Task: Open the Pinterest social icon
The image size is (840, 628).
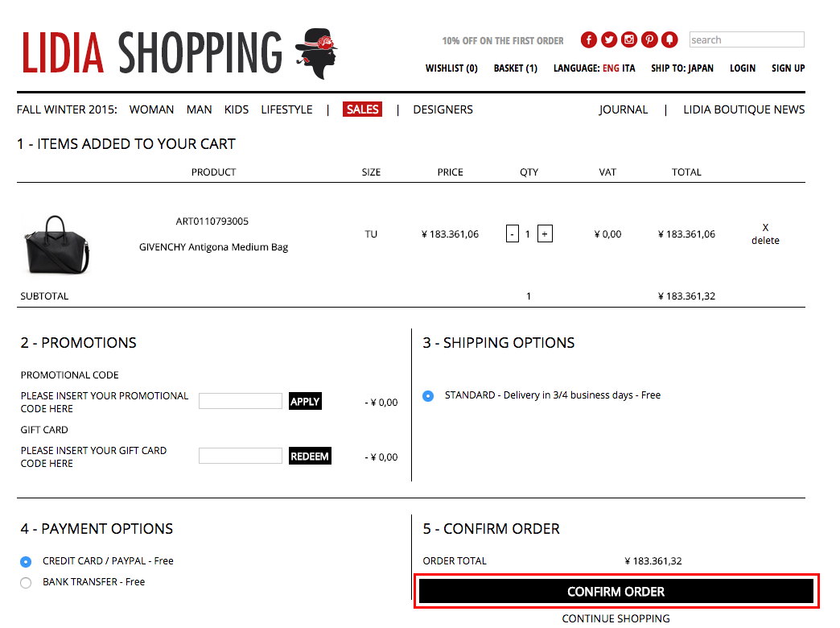Action: point(649,39)
